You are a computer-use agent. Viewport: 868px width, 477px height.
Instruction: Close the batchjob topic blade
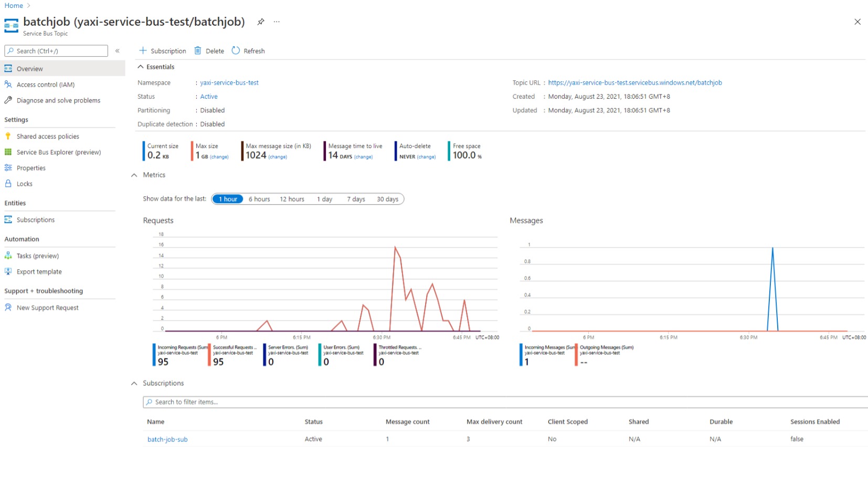pos(857,22)
